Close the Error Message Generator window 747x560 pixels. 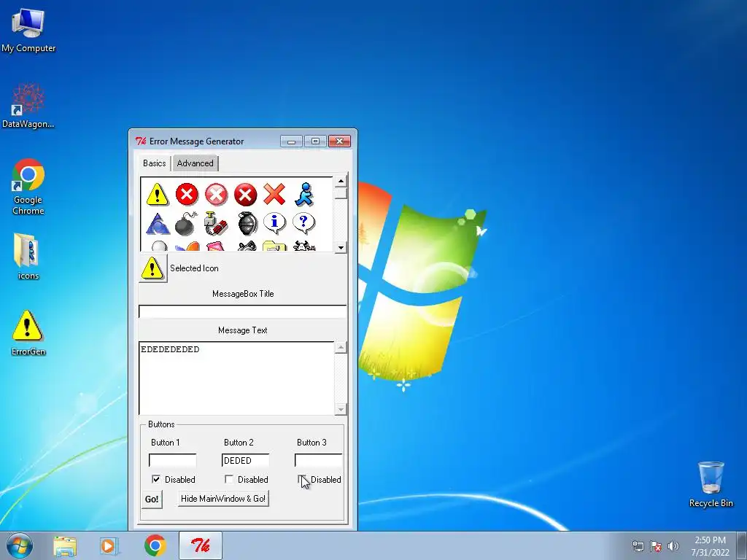pyautogui.click(x=340, y=141)
